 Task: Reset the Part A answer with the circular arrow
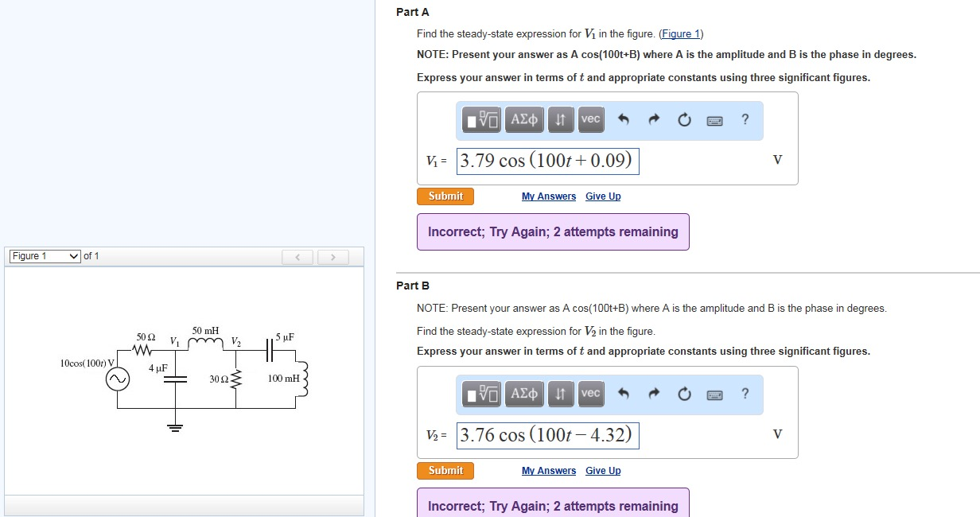pyautogui.click(x=684, y=119)
